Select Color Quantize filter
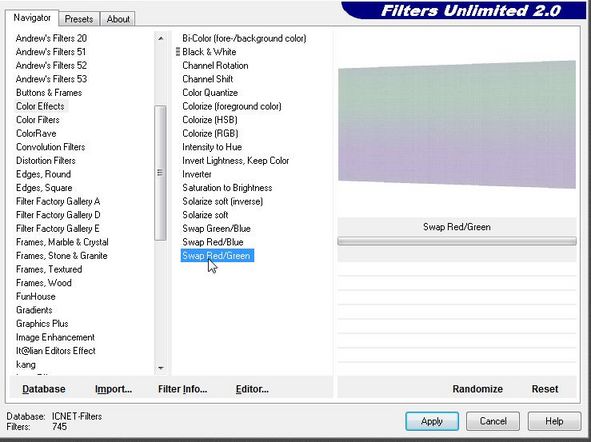 click(210, 92)
